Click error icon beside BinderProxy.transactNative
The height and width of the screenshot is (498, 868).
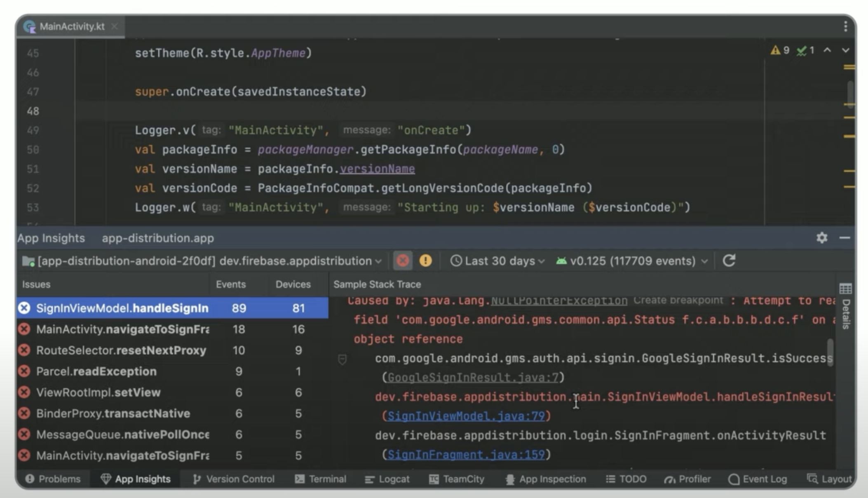pos(24,413)
